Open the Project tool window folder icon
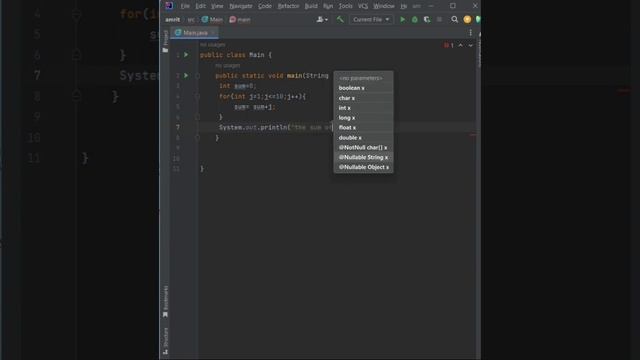Screen dimensions: 640x360 (x=165, y=50)
